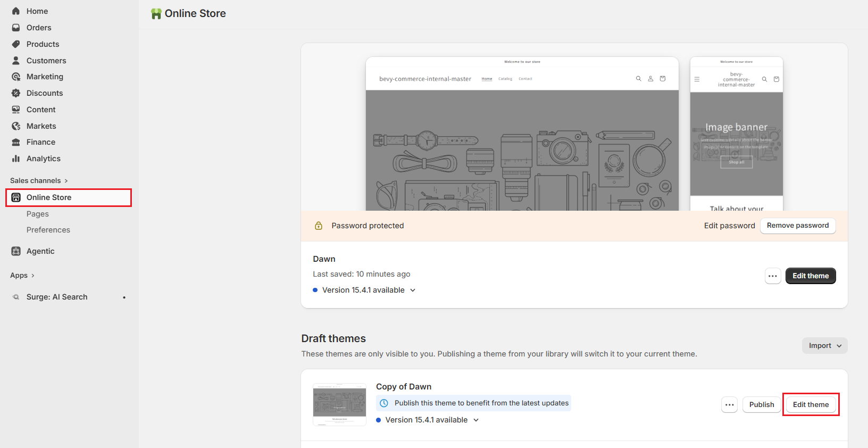
Task: Open the three-dots menu for Copy of Dawn
Action: (730, 405)
